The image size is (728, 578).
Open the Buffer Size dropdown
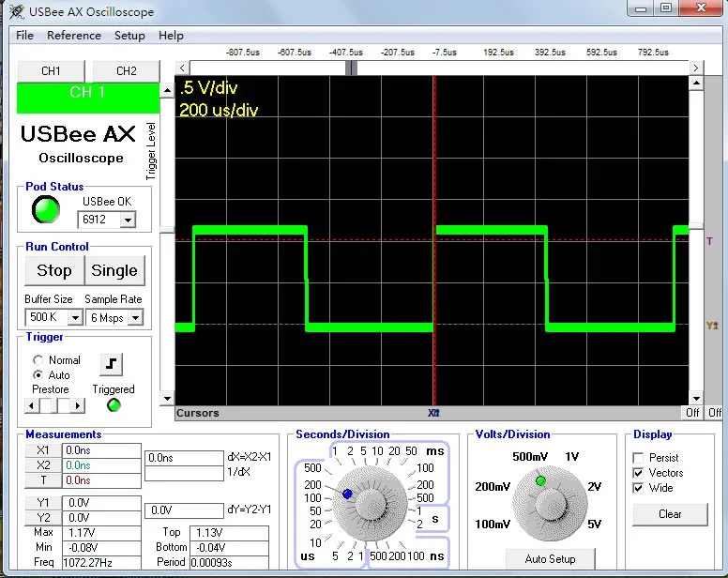coord(75,318)
